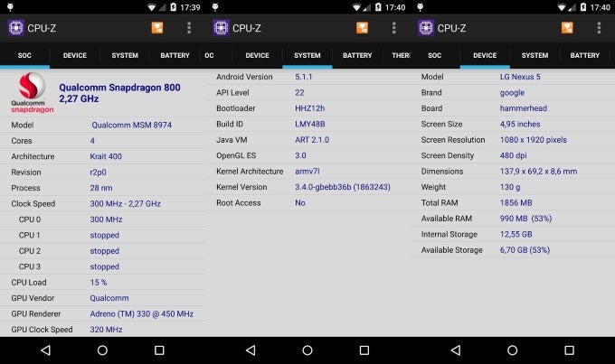Tap the notification icon in the 17:39 status bar

click(10, 7)
